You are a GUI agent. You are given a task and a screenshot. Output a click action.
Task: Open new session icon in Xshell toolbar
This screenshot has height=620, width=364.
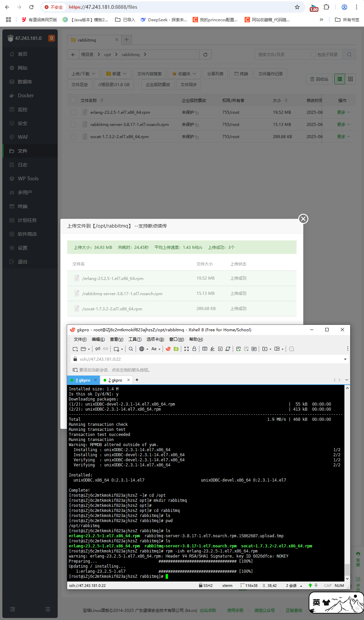point(75,349)
